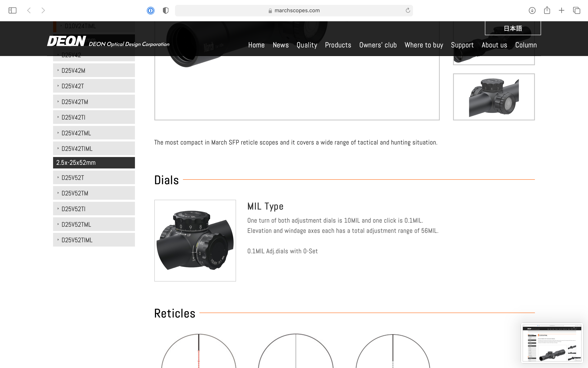Go back to previous page
Image resolution: width=588 pixels, height=368 pixels.
pyautogui.click(x=29, y=10)
